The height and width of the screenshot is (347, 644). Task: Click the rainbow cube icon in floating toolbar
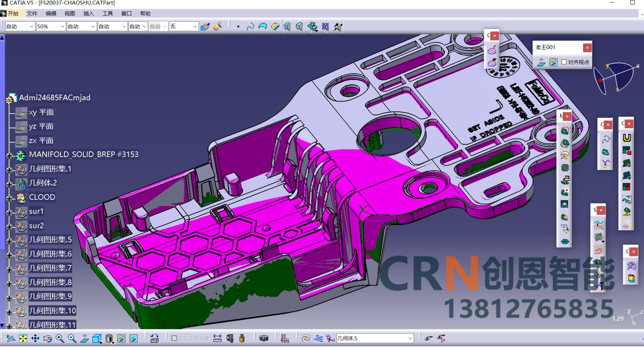pyautogui.click(x=631, y=278)
